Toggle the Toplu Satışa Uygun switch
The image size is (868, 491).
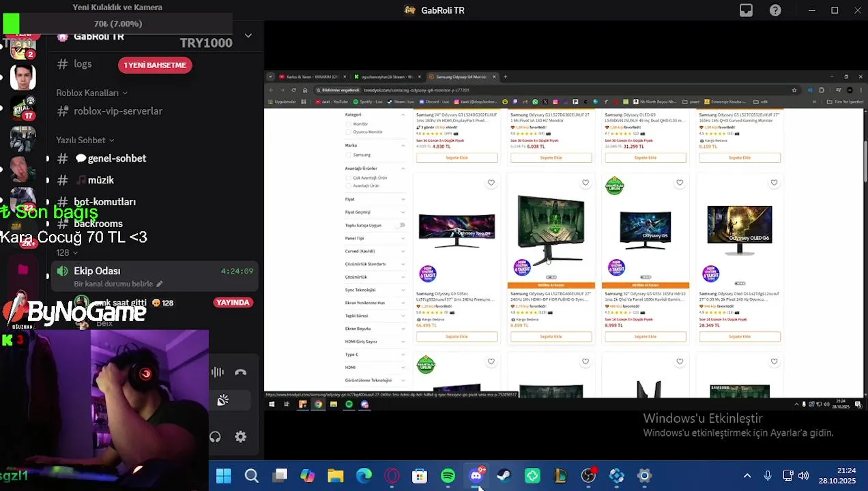click(401, 225)
